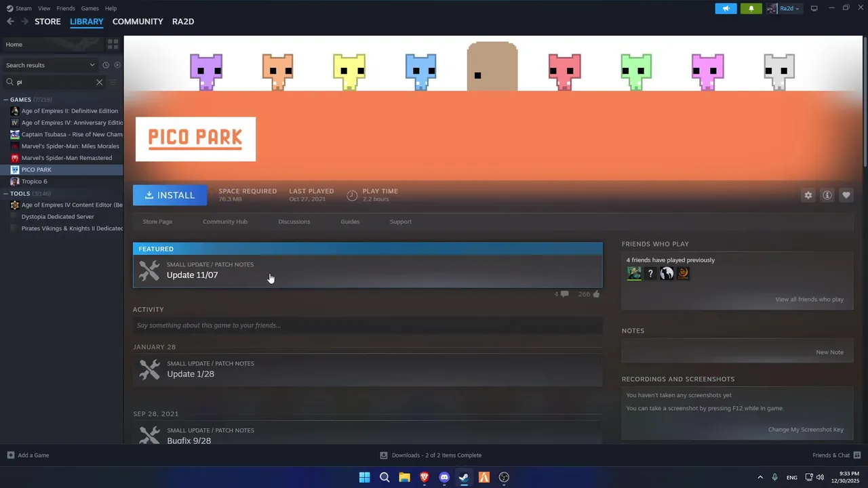Open Brave browser from taskbar
868x488 pixels.
[x=425, y=477]
